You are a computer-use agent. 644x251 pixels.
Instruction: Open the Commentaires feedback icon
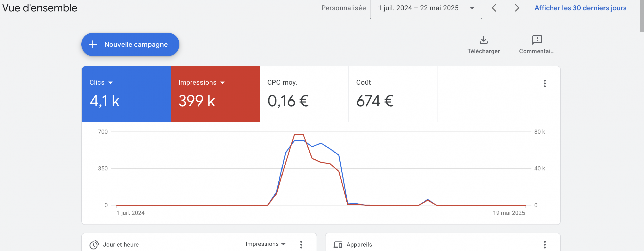coord(537,40)
